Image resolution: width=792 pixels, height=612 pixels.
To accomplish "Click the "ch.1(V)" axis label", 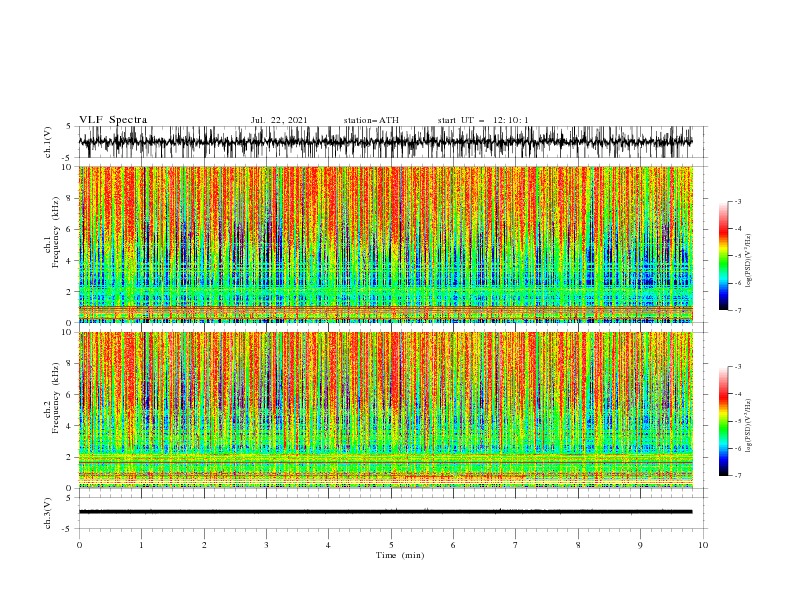I will pyautogui.click(x=48, y=142).
